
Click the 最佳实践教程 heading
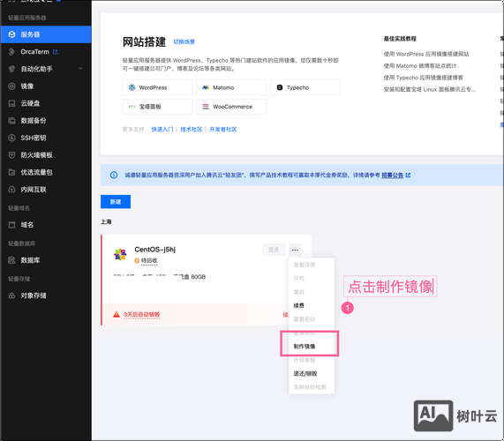coord(400,39)
